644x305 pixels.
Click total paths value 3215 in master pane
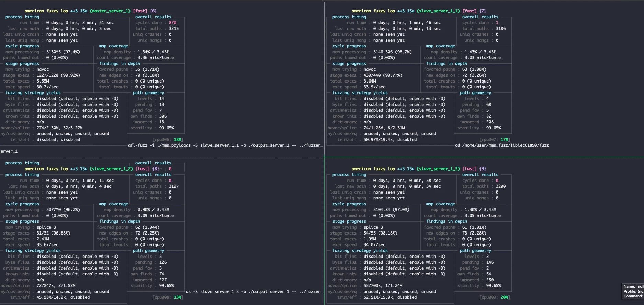(173, 29)
